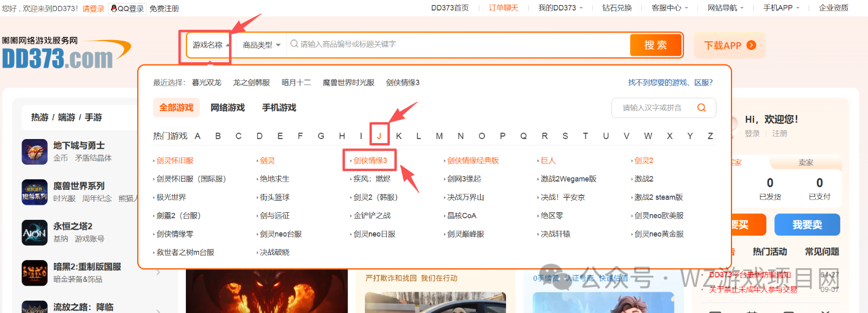Filter games by letter J
Viewport: 868px width, 313px height.
379,136
